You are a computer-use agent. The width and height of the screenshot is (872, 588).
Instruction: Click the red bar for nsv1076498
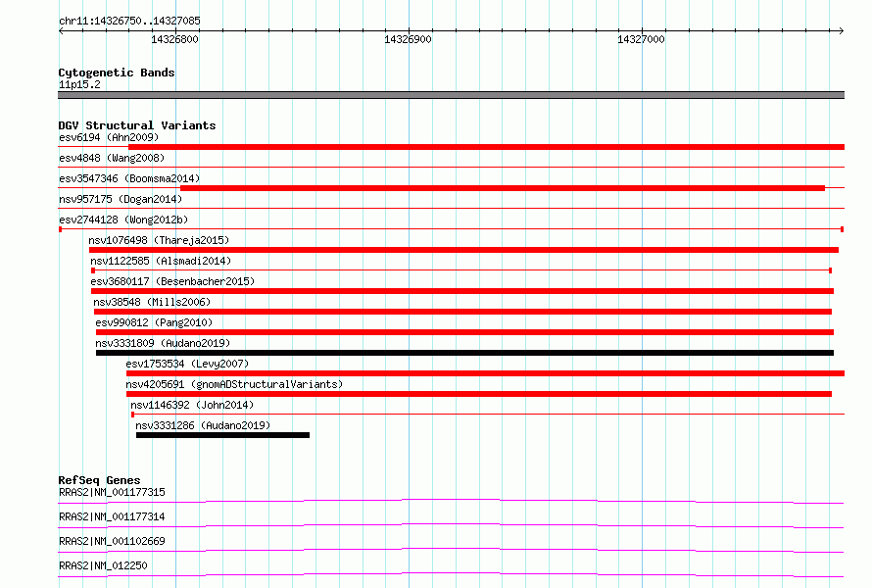tap(463, 250)
